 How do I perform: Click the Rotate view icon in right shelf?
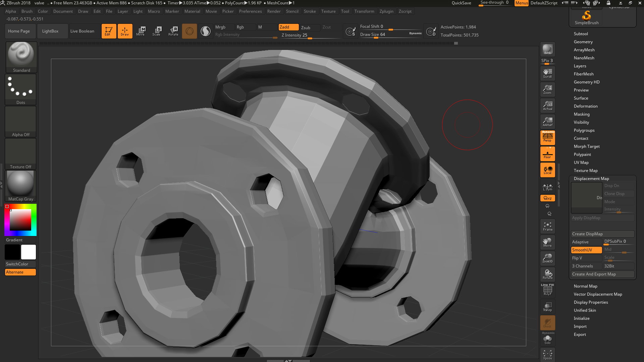click(x=547, y=275)
